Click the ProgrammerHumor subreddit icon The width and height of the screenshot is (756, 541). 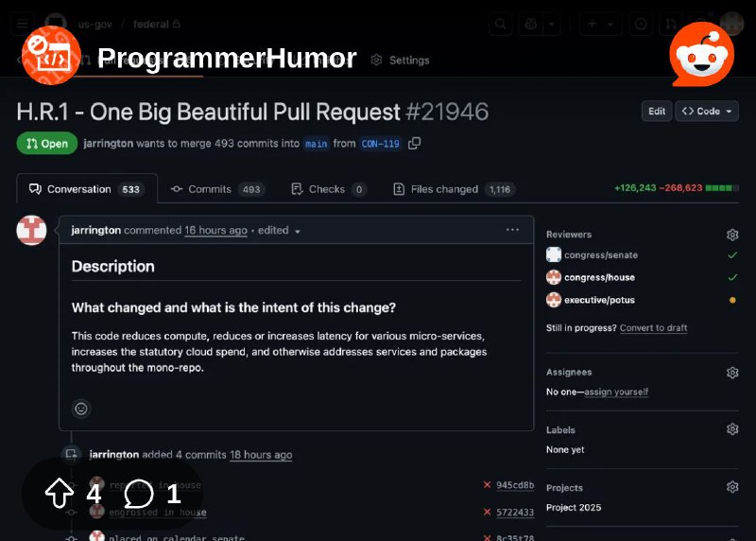tap(51, 55)
